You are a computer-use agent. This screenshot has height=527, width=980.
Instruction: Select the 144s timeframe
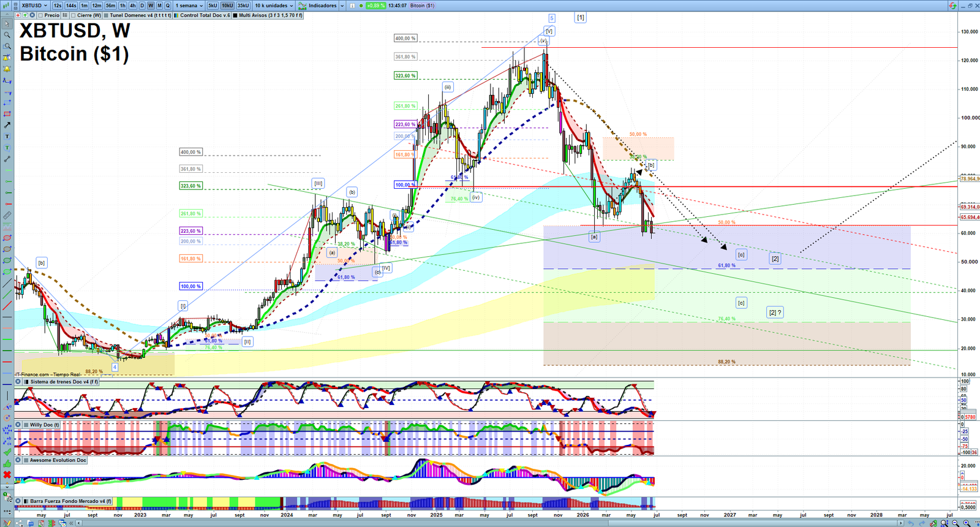71,6
